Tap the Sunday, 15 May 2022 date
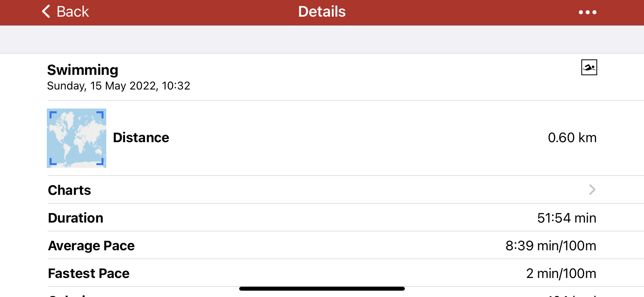Viewport: 644px width, 297px height. (119, 86)
